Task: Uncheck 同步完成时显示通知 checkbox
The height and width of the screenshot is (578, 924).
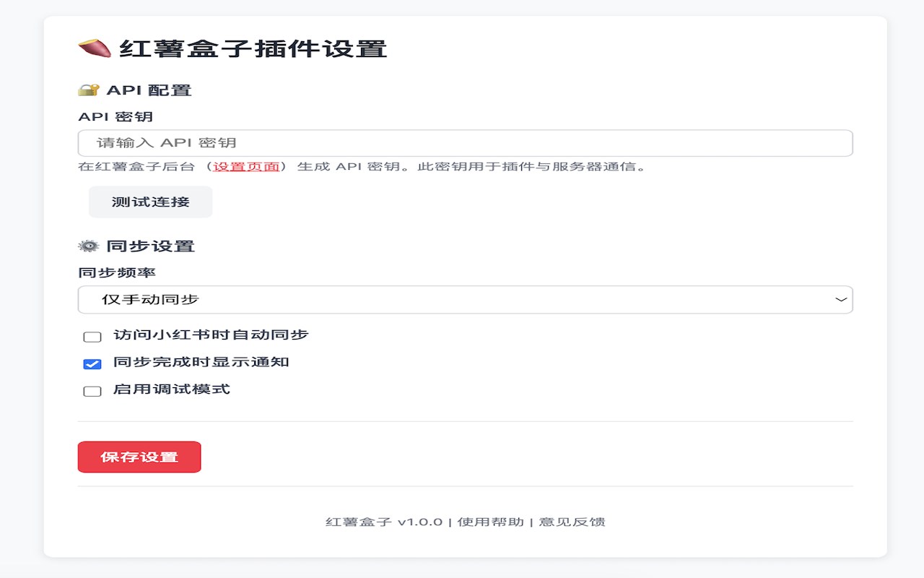Action: point(92,363)
